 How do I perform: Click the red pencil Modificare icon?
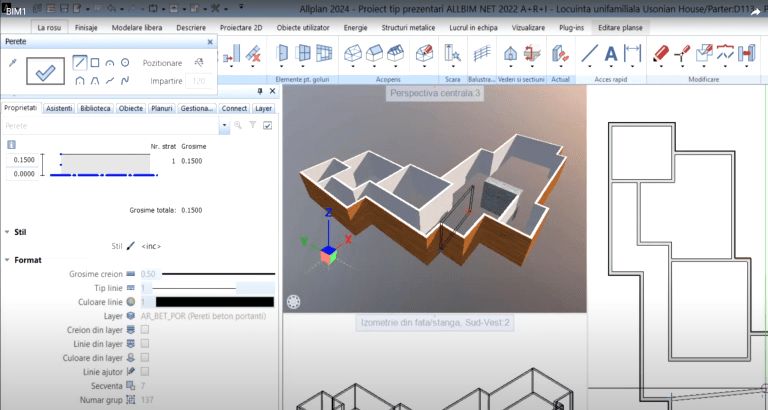[661, 52]
